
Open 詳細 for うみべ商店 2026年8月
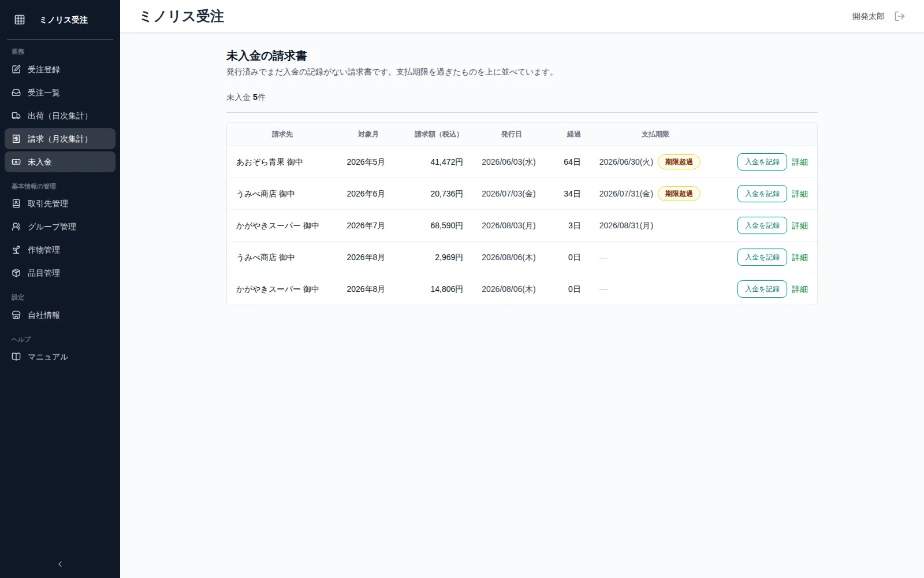click(800, 257)
